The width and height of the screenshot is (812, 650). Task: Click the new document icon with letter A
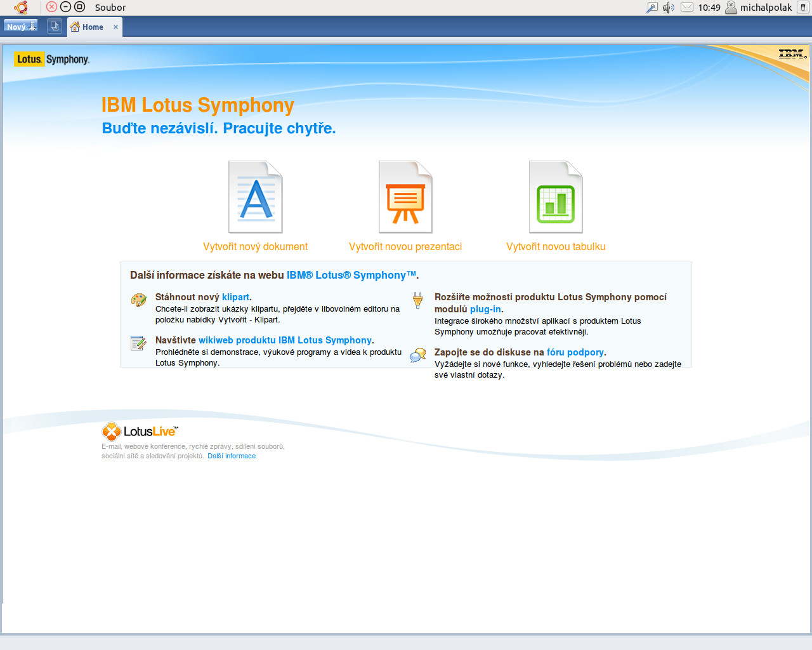pos(256,197)
